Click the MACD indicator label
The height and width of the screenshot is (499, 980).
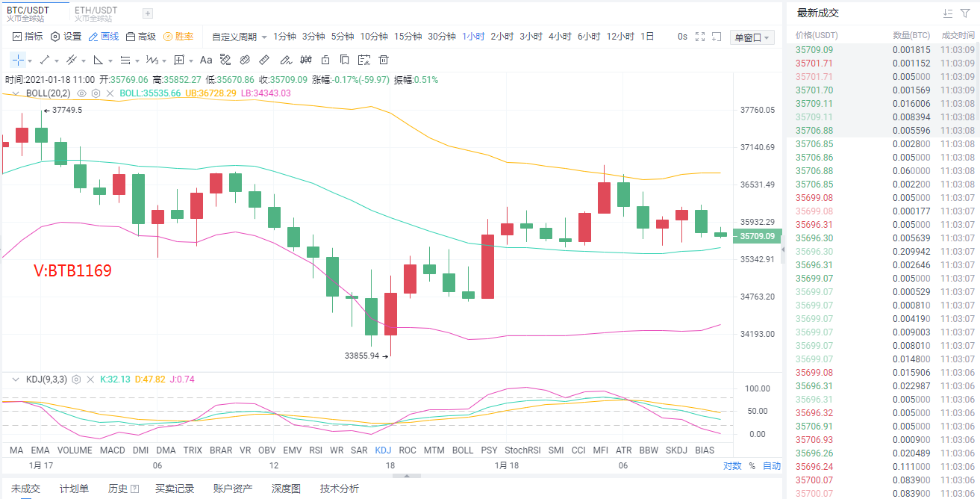click(x=112, y=450)
